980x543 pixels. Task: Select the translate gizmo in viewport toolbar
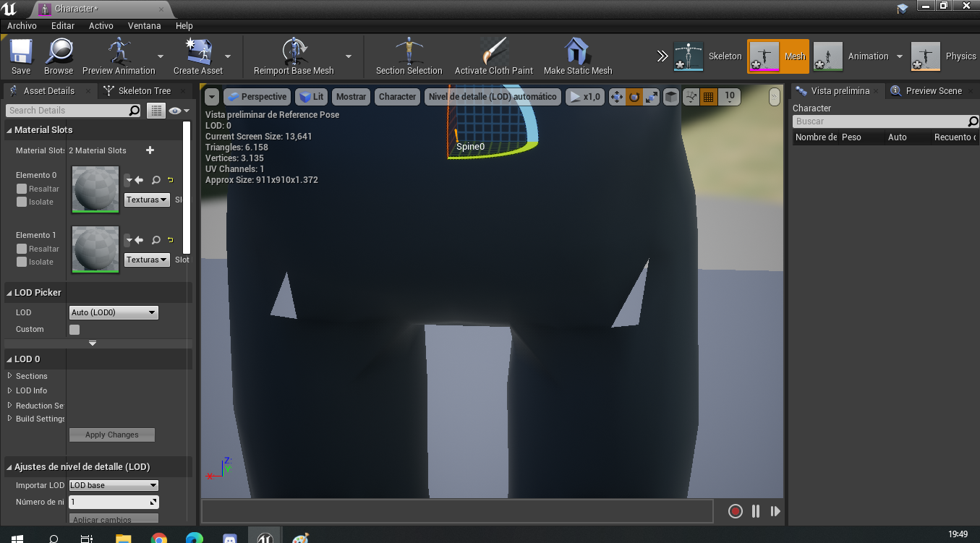[617, 97]
